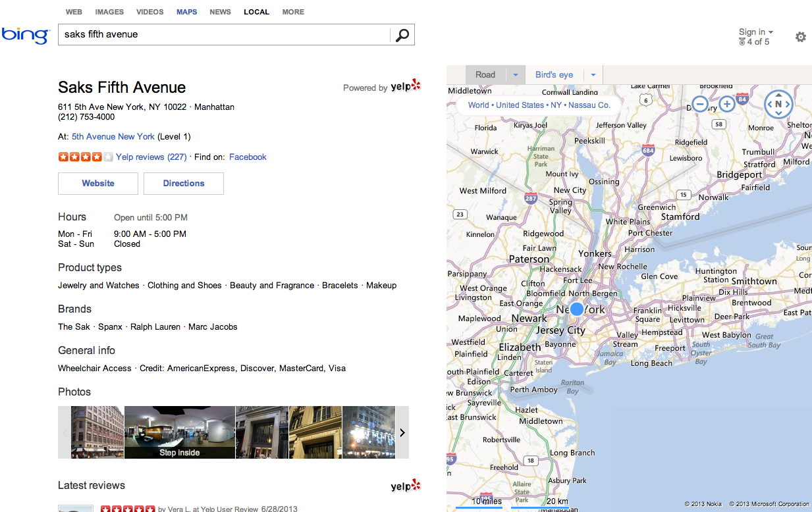Screen dimensions: 812x512
Task: Select the LOCAL search tab
Action: coord(256,12)
